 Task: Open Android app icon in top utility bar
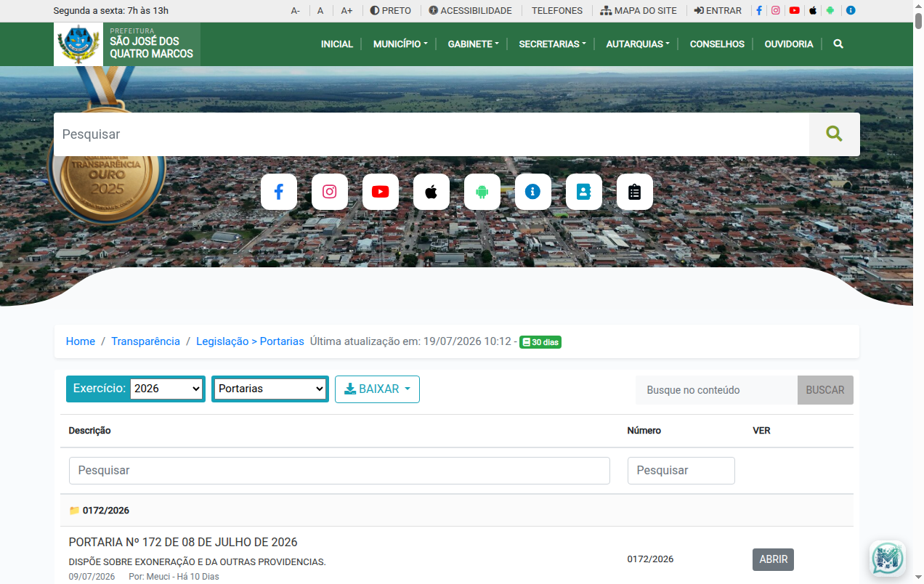(x=830, y=11)
